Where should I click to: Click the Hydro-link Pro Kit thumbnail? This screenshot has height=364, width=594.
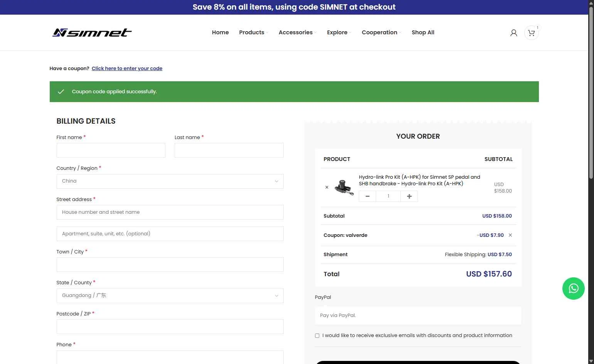coord(344,188)
